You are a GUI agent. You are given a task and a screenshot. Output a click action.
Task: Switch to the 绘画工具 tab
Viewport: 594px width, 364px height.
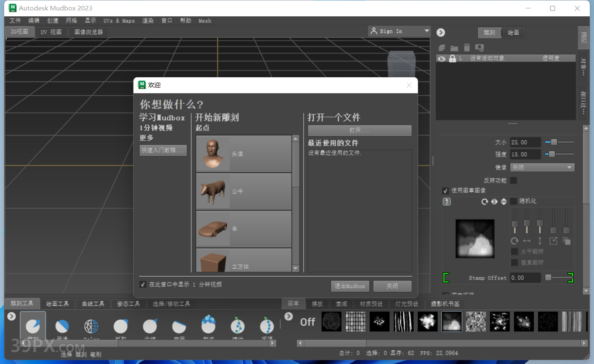click(x=57, y=304)
